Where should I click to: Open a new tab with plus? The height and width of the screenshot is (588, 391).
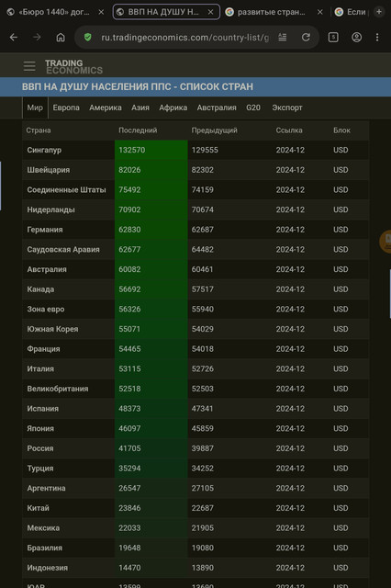tap(379, 12)
